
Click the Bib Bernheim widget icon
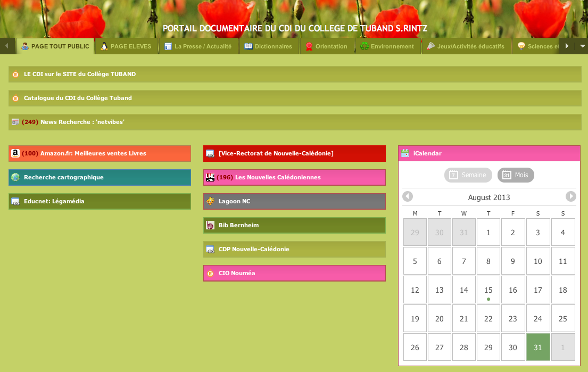[210, 225]
